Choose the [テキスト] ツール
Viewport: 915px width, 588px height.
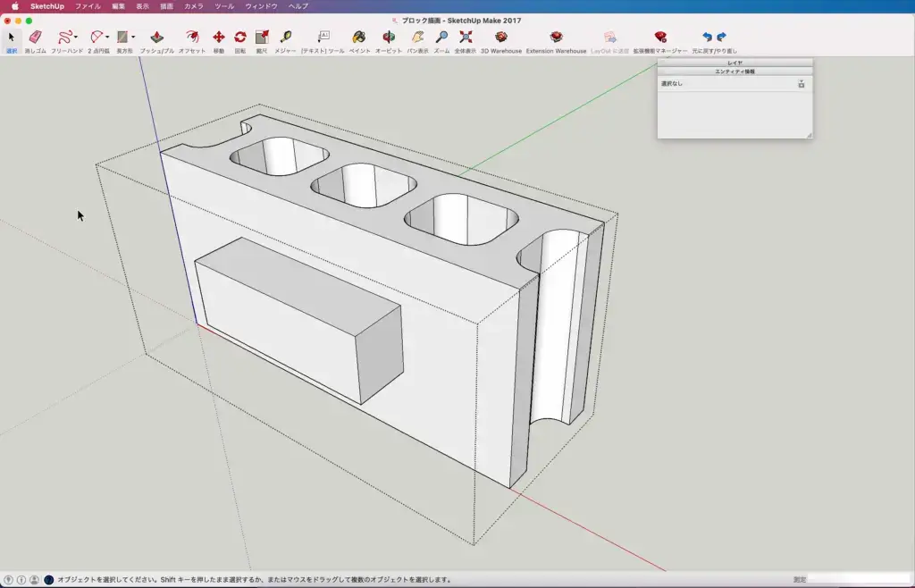[323, 37]
